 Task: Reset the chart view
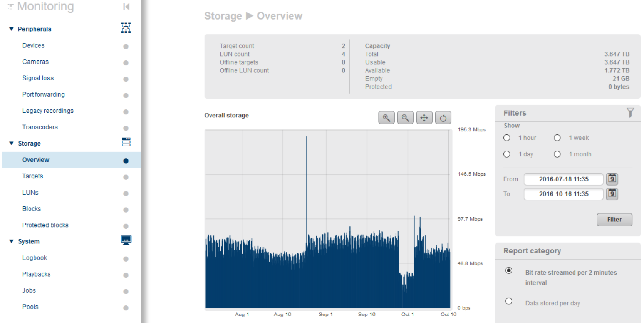click(x=443, y=118)
